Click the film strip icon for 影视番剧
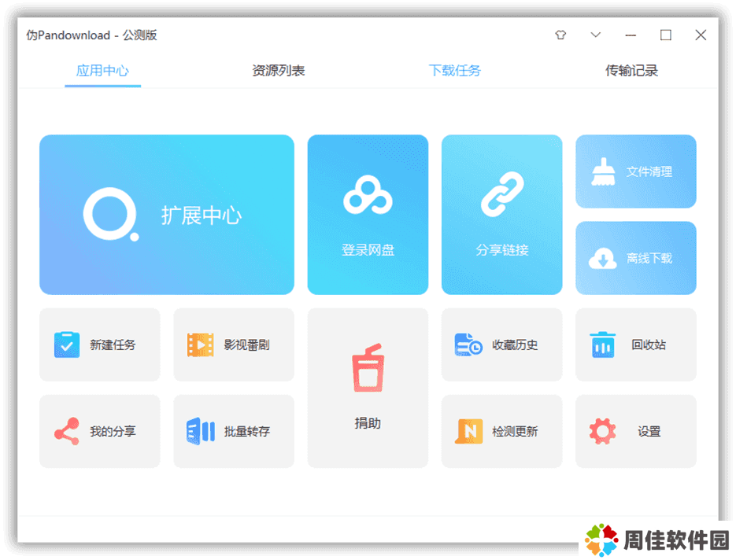The height and width of the screenshot is (560, 736). coord(201,344)
